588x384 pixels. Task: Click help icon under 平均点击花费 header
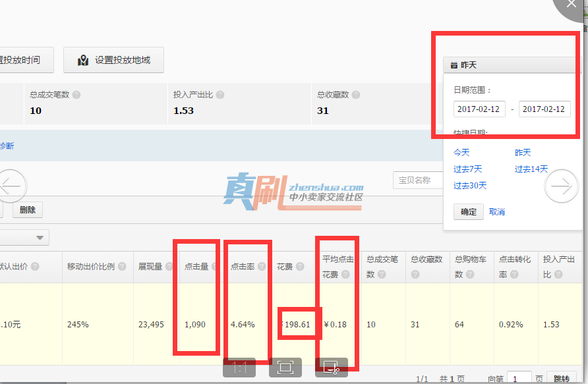click(345, 275)
